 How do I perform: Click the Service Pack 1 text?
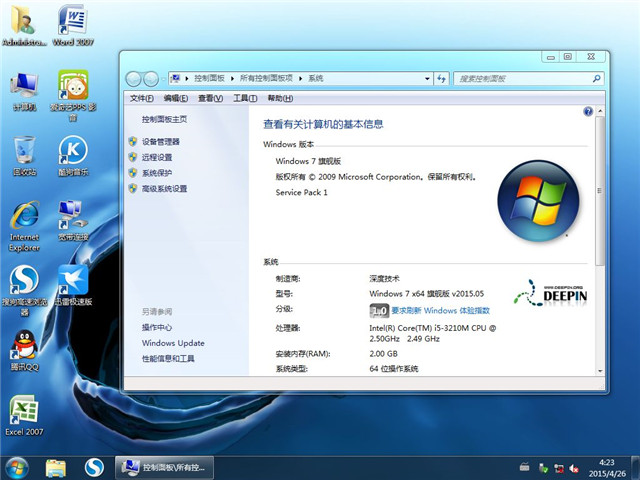pos(301,192)
